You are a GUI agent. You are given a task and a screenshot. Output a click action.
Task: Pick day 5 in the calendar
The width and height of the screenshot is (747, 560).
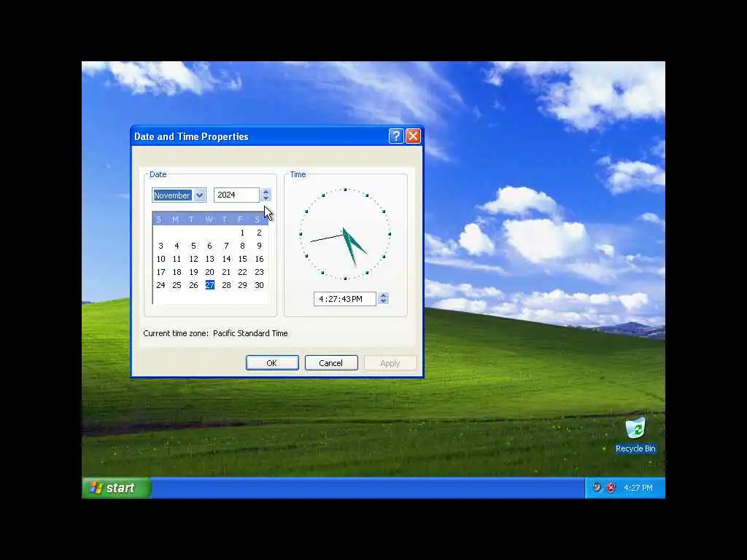pos(193,246)
